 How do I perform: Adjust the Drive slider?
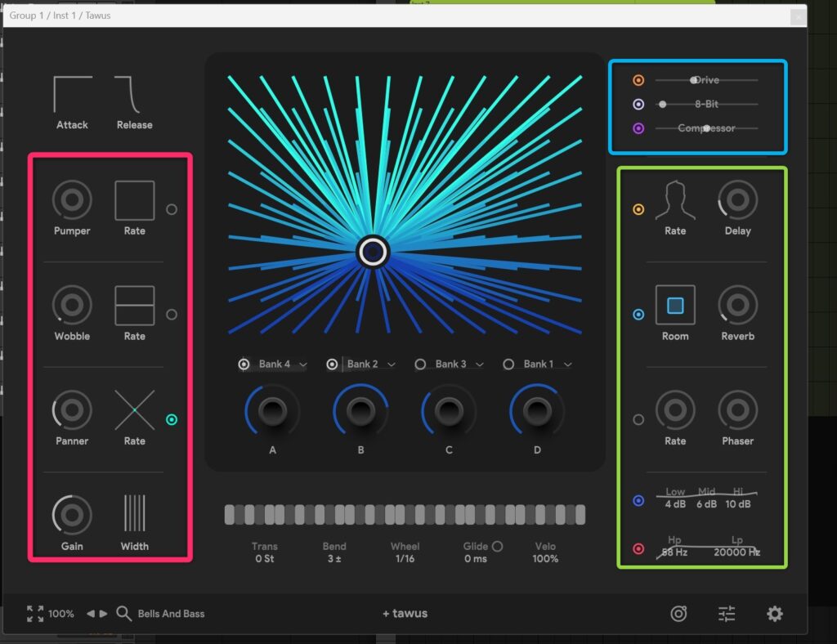694,80
